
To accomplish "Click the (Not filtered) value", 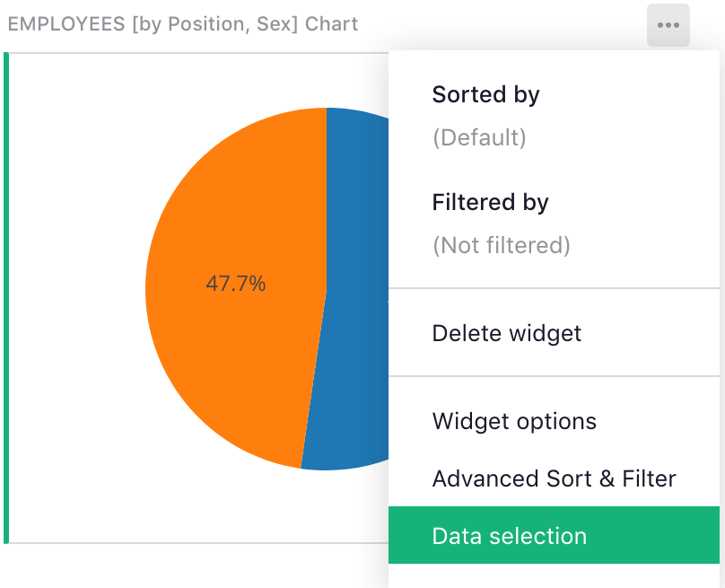I will click(x=501, y=245).
